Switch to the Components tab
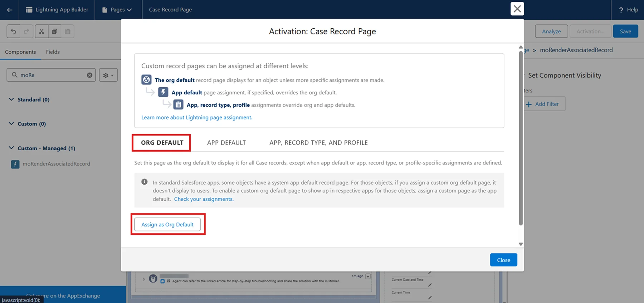 [x=20, y=52]
